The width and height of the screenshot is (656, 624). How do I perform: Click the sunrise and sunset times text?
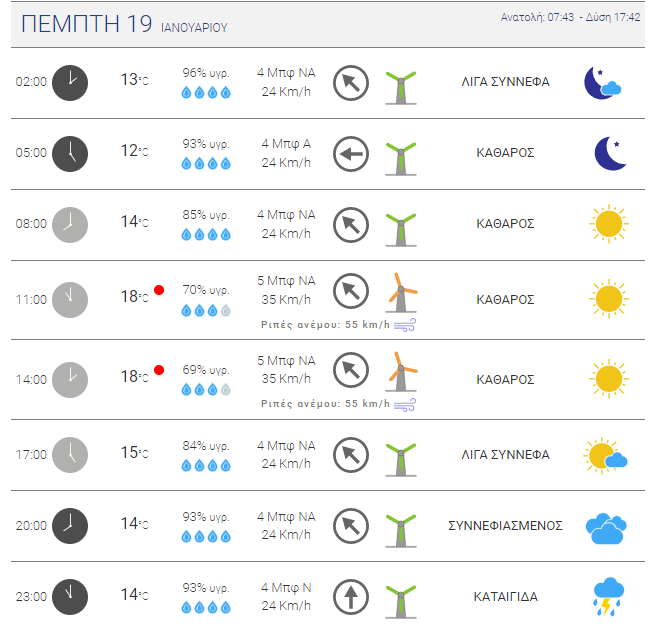pyautogui.click(x=571, y=17)
